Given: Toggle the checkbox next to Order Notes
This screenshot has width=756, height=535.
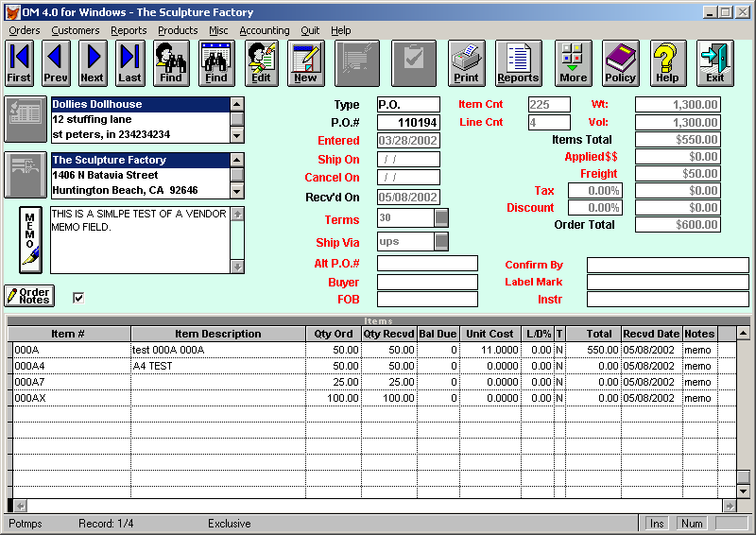Looking at the screenshot, I should point(78,298).
